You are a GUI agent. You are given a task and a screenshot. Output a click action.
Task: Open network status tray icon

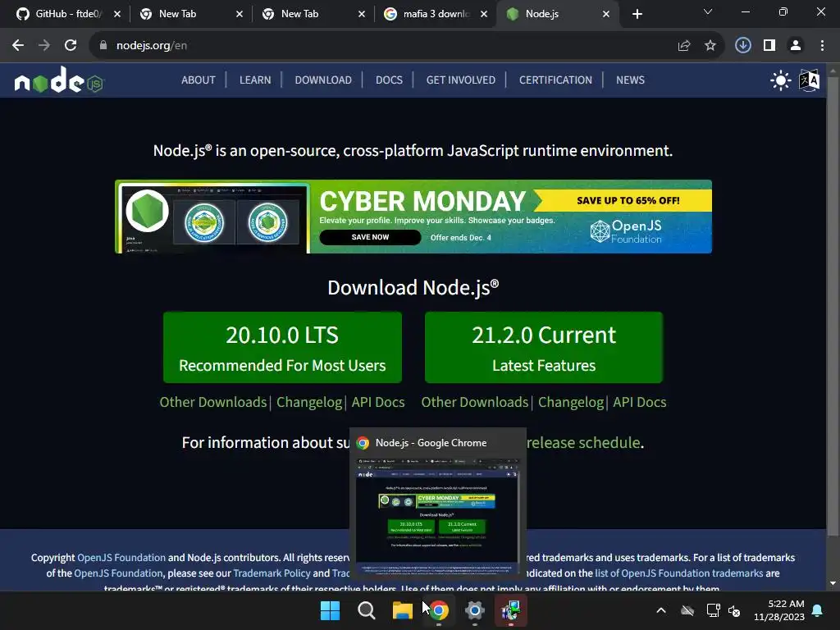713,610
